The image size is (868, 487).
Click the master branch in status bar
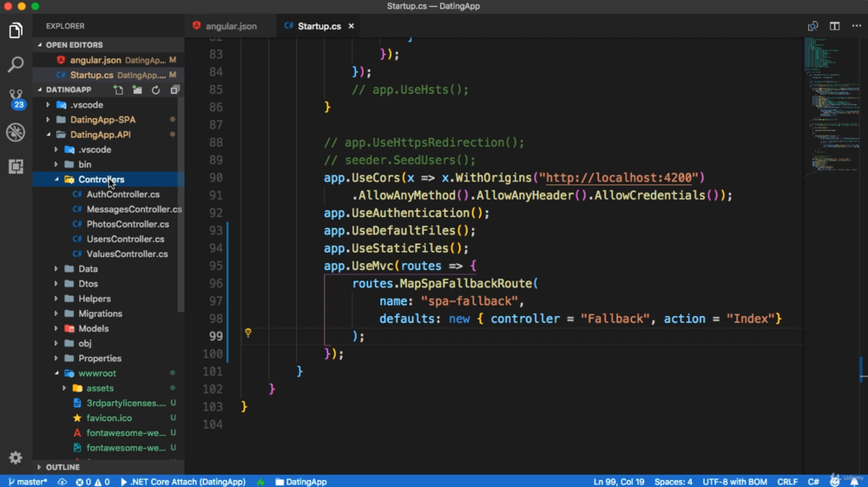pos(29,482)
